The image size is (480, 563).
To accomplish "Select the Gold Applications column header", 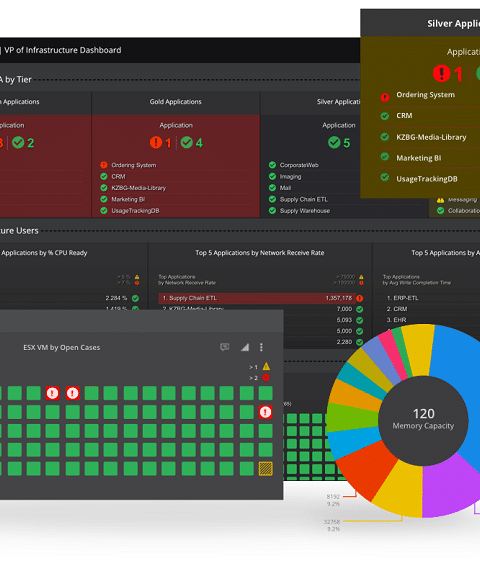I will [x=176, y=102].
